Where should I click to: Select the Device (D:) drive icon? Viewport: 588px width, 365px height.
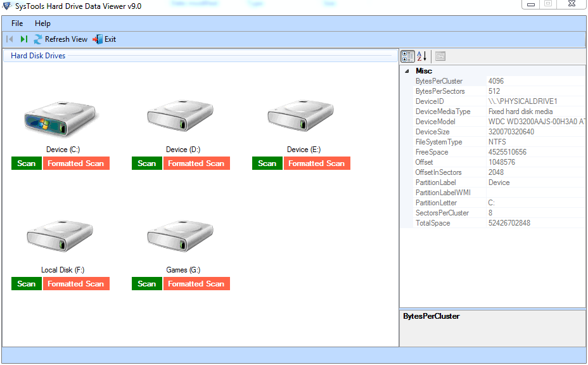coord(181,115)
